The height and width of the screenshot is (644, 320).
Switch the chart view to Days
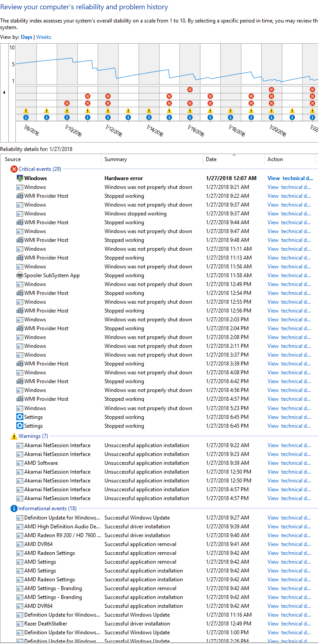pyautogui.click(x=26, y=37)
